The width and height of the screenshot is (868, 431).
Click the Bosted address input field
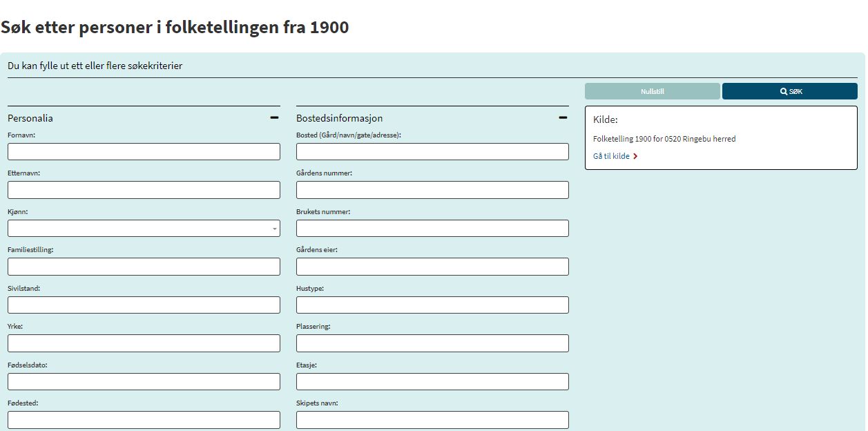point(432,152)
